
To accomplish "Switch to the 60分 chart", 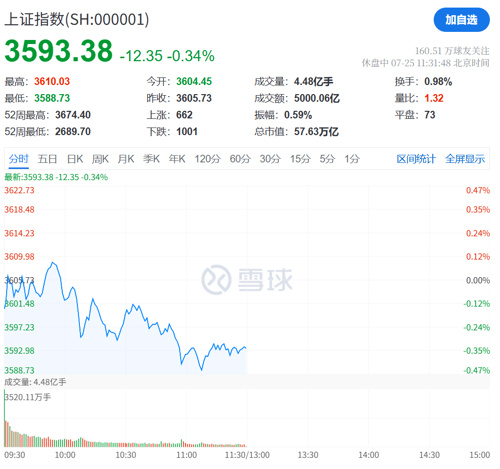I will pos(240,159).
